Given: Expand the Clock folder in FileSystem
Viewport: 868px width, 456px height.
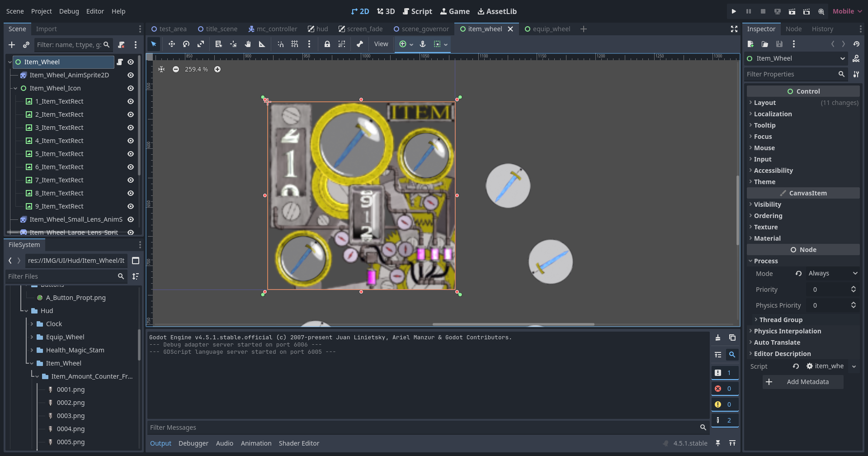Looking at the screenshot, I should tap(32, 324).
